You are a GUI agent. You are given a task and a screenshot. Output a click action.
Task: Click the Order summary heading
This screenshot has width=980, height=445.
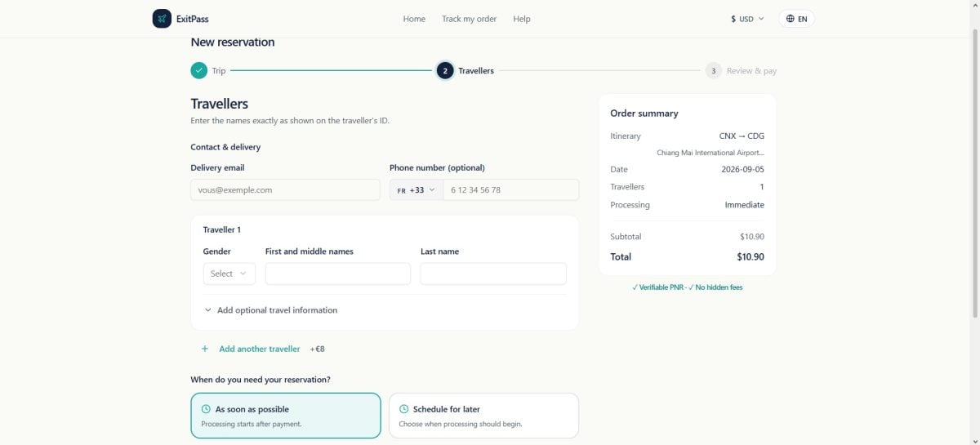pos(644,113)
